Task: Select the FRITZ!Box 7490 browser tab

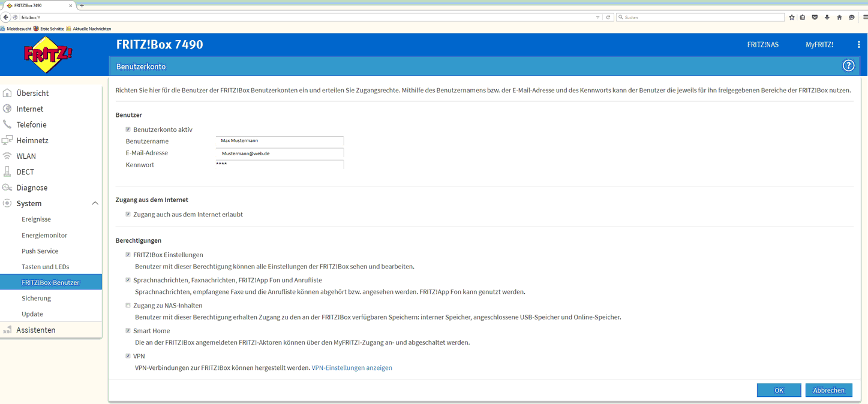Action: click(x=38, y=5)
